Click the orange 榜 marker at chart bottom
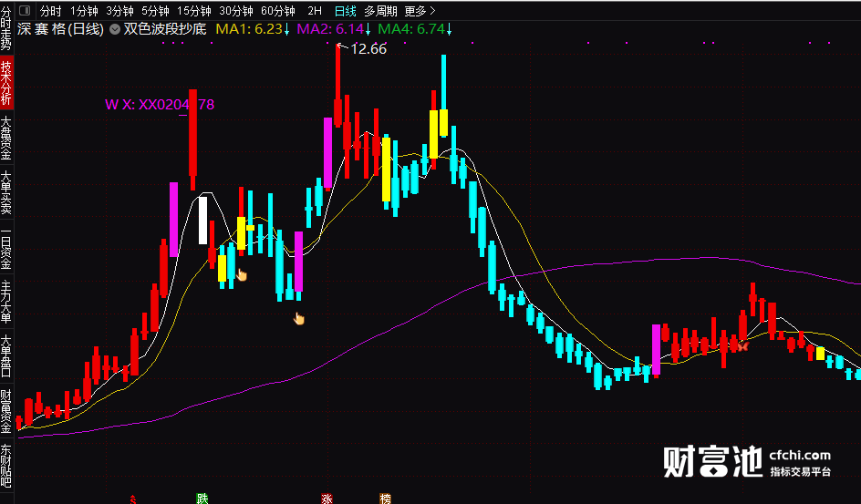861x504 pixels. point(386,499)
